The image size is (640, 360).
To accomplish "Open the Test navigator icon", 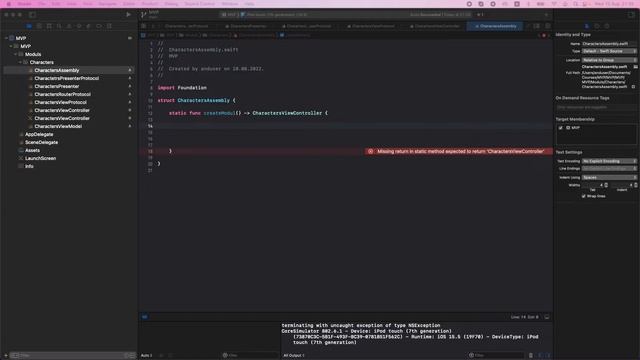I will tap(79, 26).
